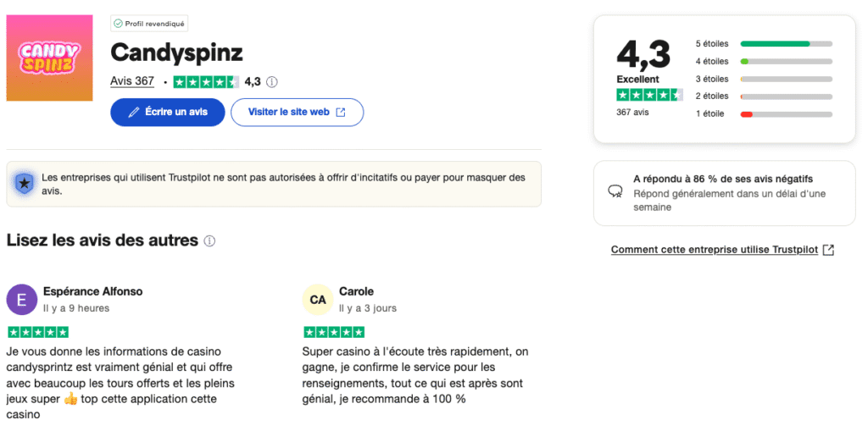This screenshot has height=431, width=868.
Task: Open the Avis 367 link
Action: [x=132, y=81]
